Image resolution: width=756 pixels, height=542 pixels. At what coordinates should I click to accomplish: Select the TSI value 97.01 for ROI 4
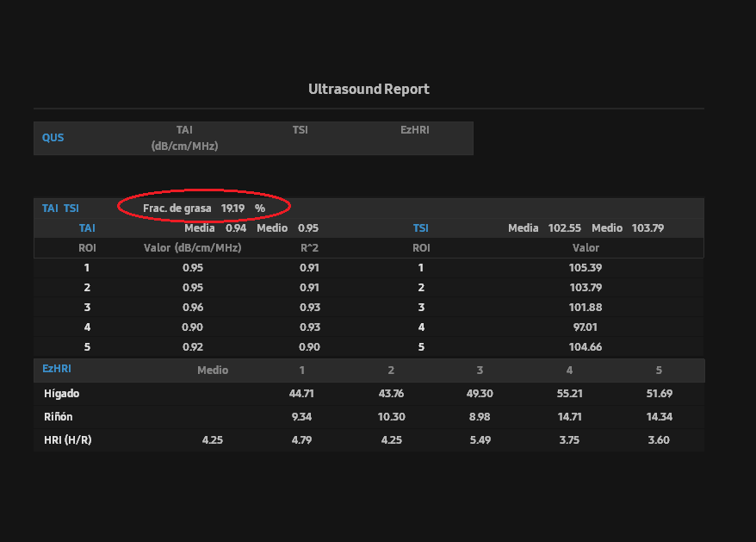pos(586,327)
